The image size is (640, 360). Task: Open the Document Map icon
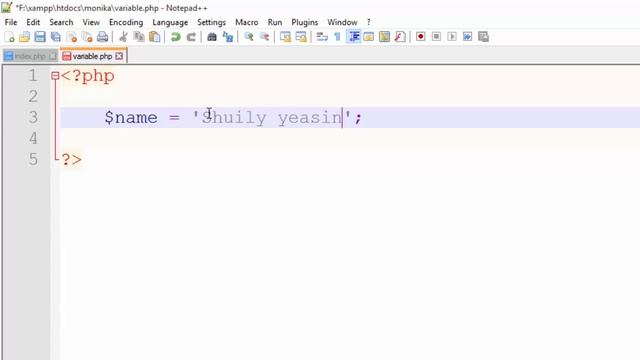coord(384,37)
